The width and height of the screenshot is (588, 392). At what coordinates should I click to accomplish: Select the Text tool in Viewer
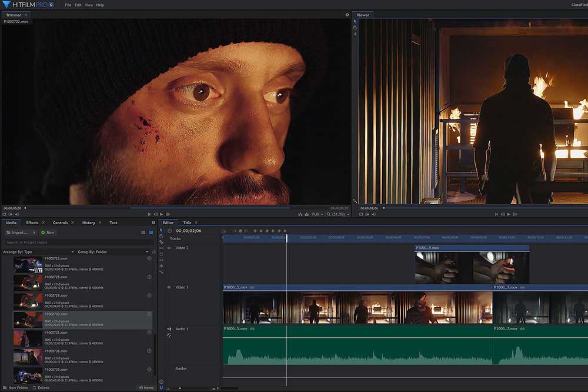(355, 34)
